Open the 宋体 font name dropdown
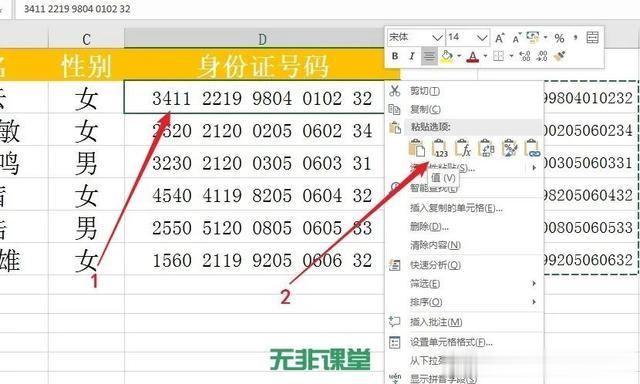Viewport: 640px width, 384px height. click(437, 38)
